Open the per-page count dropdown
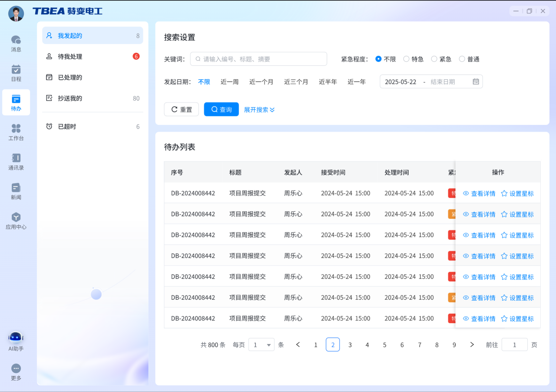 click(261, 344)
